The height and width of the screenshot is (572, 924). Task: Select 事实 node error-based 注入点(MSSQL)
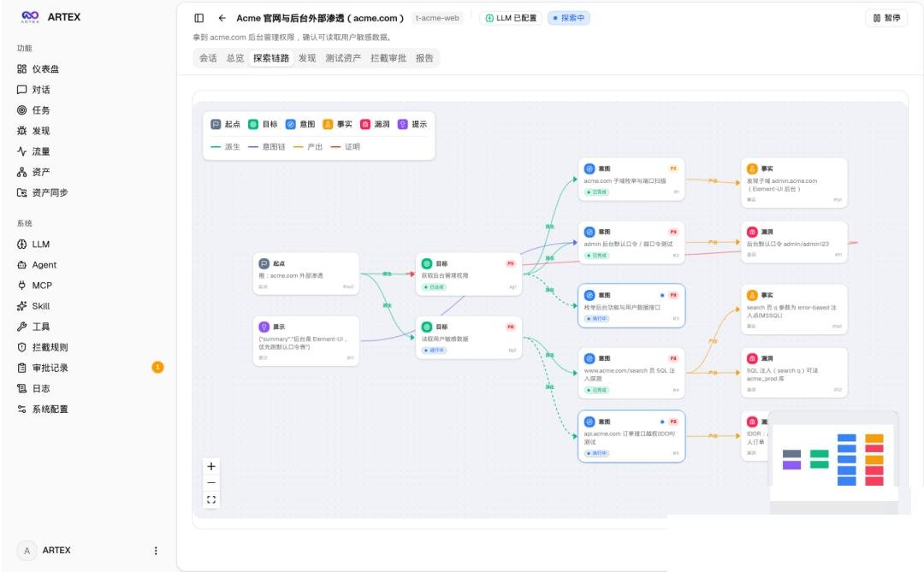coord(794,310)
